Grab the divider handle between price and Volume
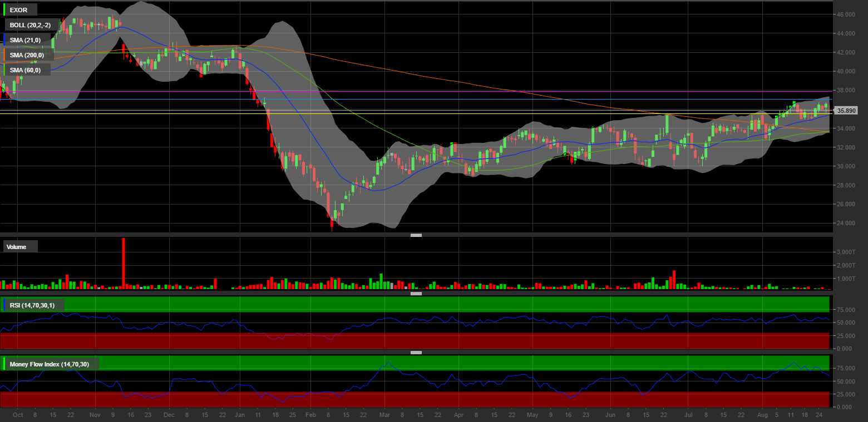 click(416, 235)
